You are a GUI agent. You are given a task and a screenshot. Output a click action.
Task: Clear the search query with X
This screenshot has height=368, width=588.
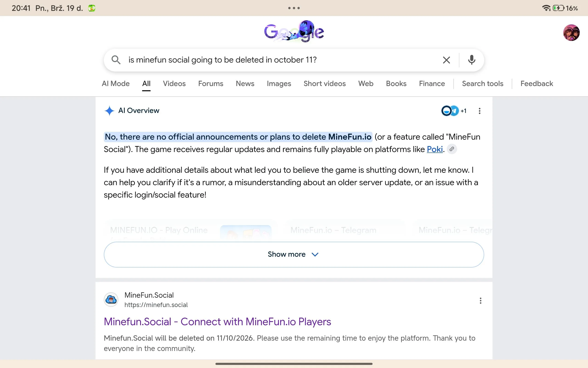pyautogui.click(x=446, y=60)
